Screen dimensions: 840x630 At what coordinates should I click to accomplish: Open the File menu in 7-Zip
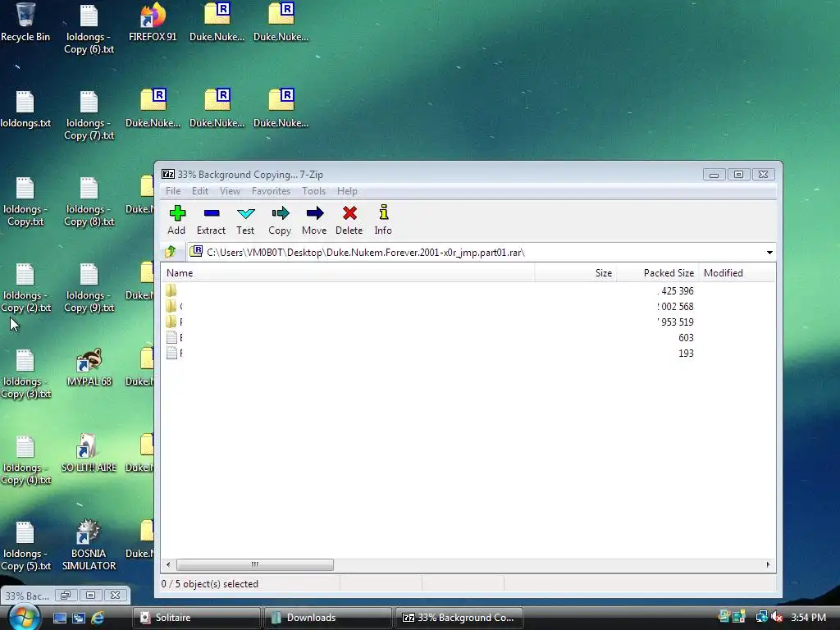[x=173, y=190]
